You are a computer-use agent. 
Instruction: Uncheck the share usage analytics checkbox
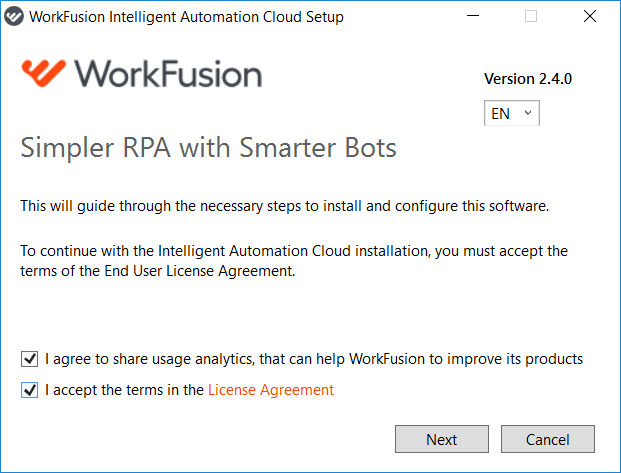pos(29,359)
